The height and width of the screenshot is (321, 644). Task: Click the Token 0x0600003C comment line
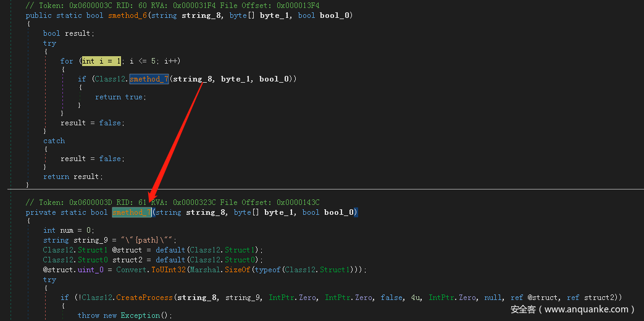click(172, 6)
